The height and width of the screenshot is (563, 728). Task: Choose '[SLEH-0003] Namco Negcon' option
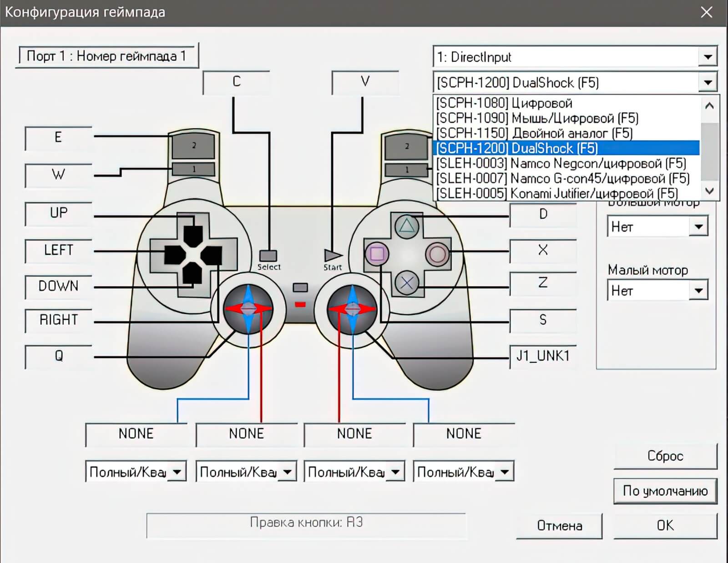pyautogui.click(x=566, y=163)
